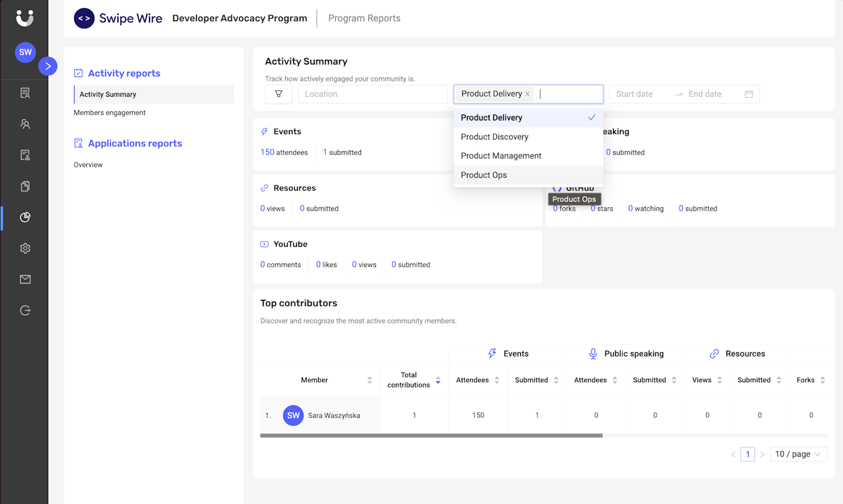Choose Product Ops option in dropdown
This screenshot has width=843, height=504.
coord(484,175)
